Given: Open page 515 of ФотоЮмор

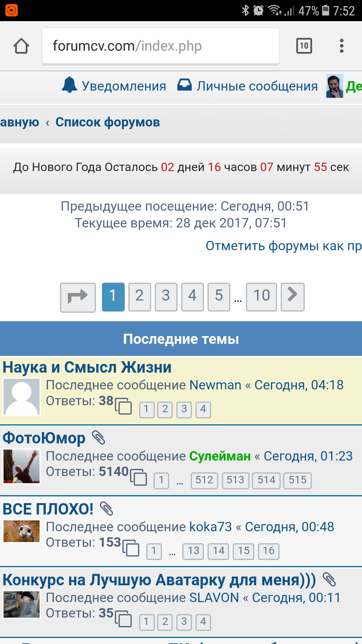Looking at the screenshot, I should 298,480.
